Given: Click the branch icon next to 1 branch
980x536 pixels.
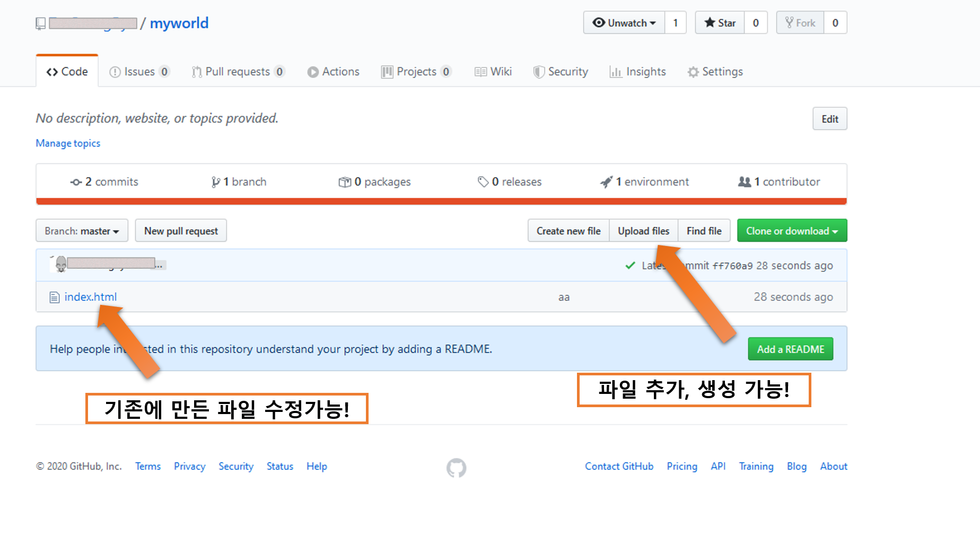Looking at the screenshot, I should (215, 182).
